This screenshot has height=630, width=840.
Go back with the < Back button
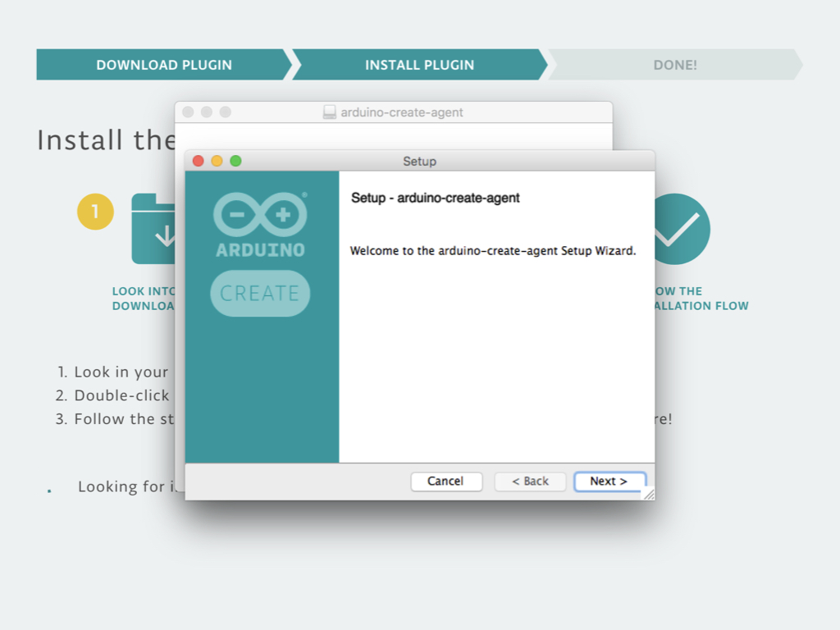(x=530, y=481)
